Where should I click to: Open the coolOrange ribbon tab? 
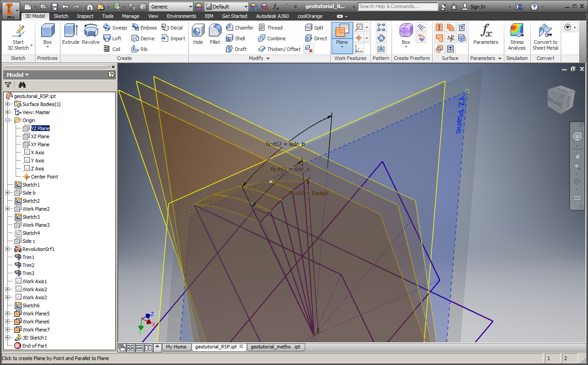[310, 16]
